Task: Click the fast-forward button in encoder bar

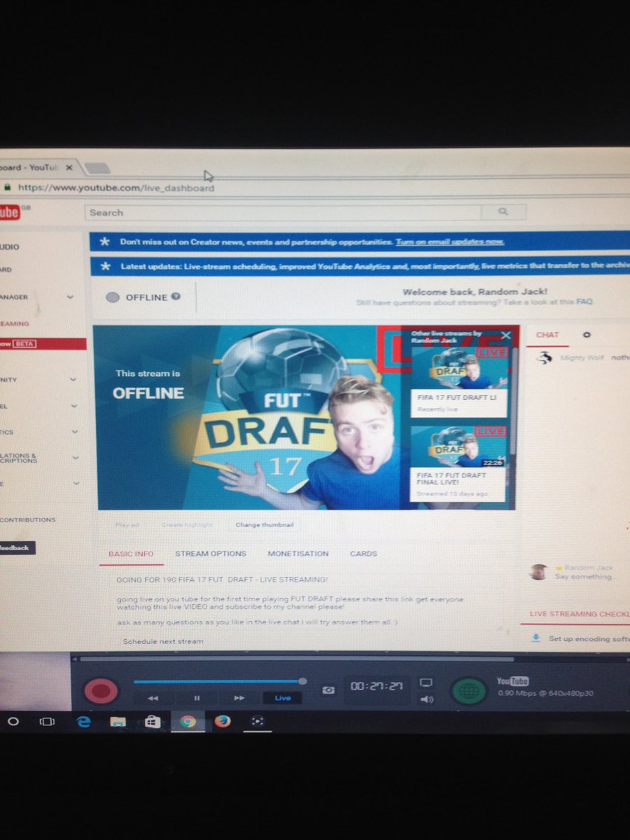Action: coord(239,698)
